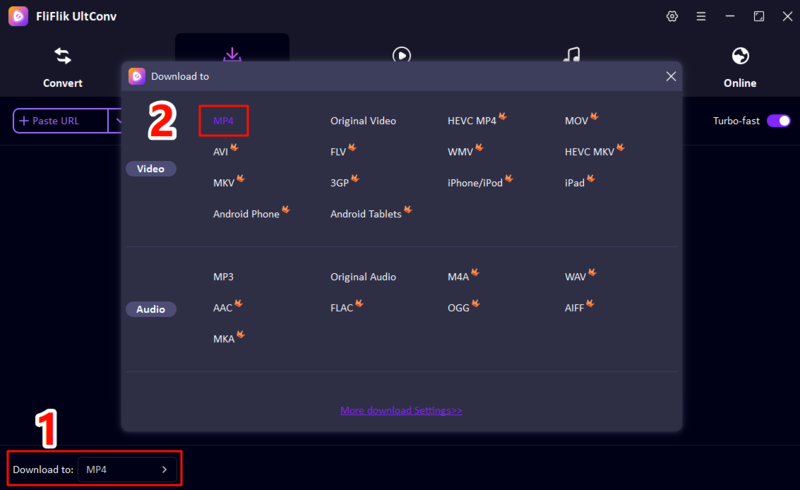Viewport: 800px width, 490px height.
Task: Open the hamburger menu in title bar
Action: click(x=701, y=16)
